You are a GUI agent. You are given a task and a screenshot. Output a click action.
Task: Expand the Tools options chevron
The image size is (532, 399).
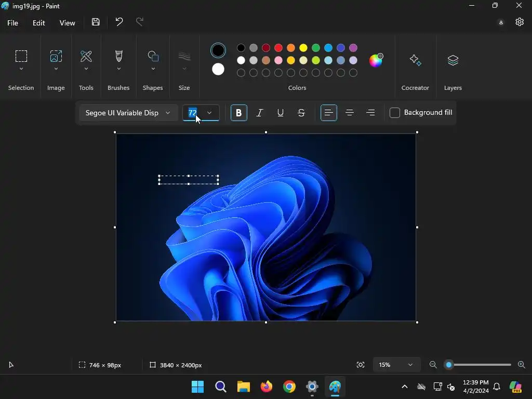86,69
